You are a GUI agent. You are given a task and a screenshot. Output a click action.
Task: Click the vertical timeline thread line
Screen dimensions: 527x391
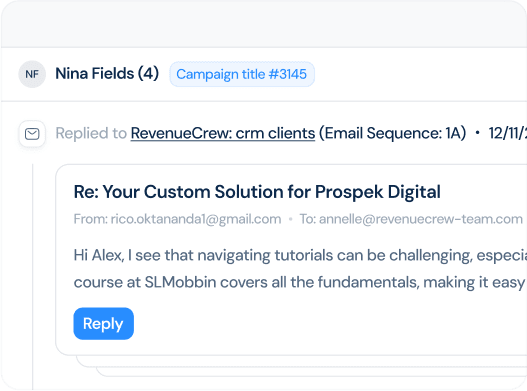pyautogui.click(x=33, y=277)
